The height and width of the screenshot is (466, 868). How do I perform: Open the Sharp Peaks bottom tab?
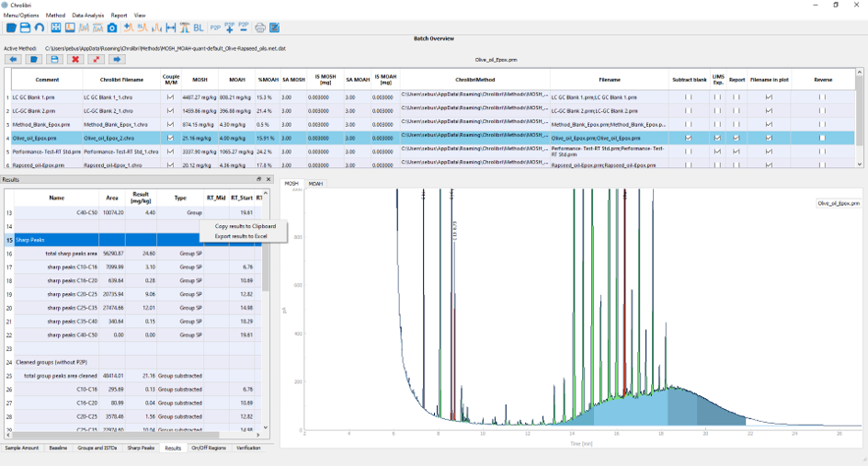coord(141,448)
